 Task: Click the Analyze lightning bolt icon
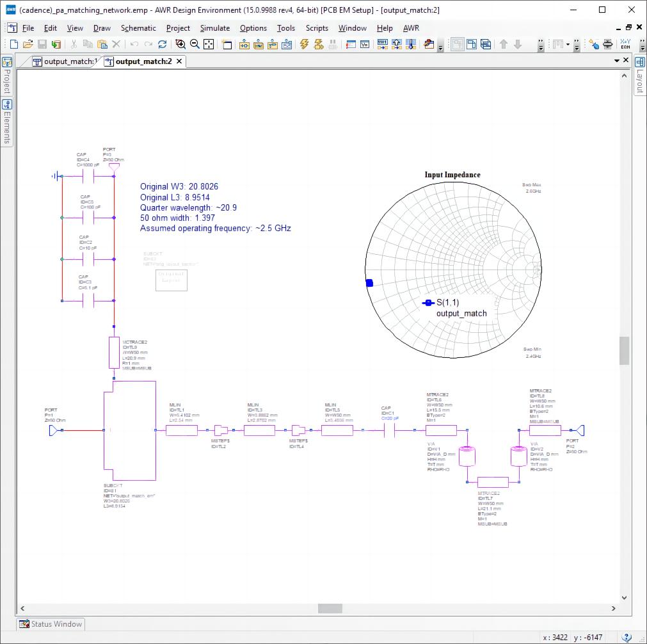pos(305,44)
